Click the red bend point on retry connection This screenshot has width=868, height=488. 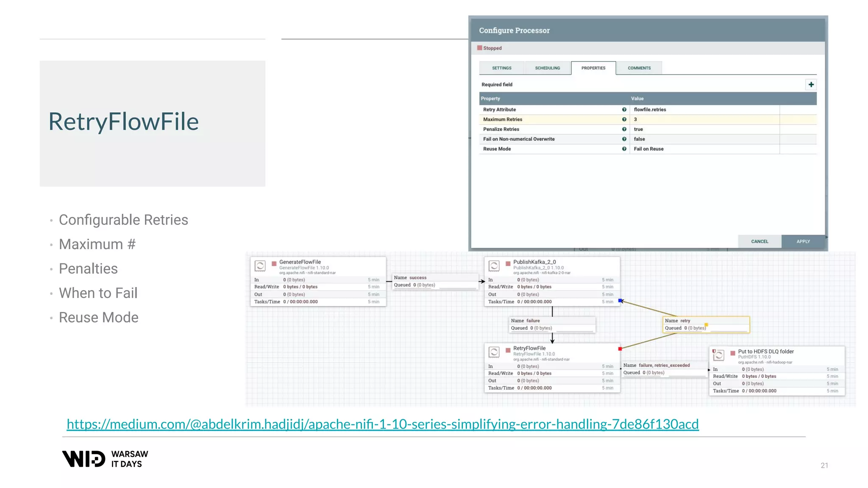620,349
